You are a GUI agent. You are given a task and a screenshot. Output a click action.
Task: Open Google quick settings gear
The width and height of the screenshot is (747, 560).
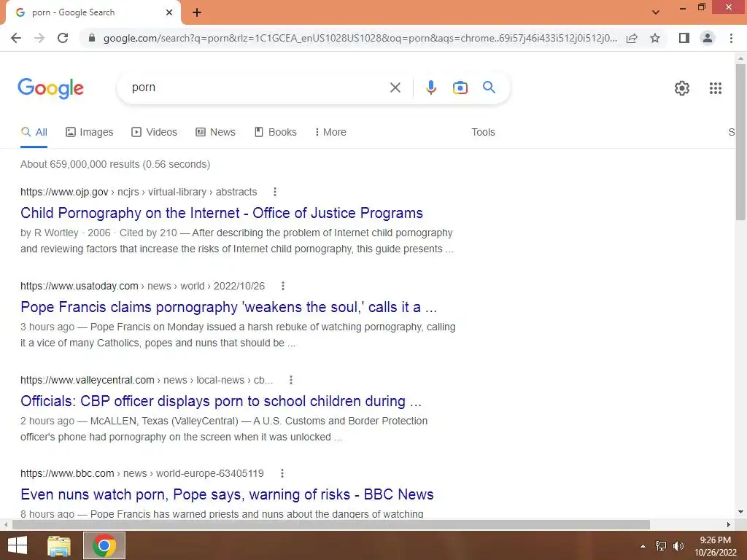tap(682, 88)
